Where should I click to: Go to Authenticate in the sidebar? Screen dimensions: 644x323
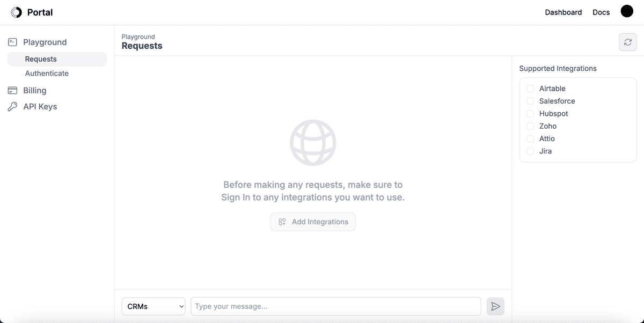[x=47, y=74]
